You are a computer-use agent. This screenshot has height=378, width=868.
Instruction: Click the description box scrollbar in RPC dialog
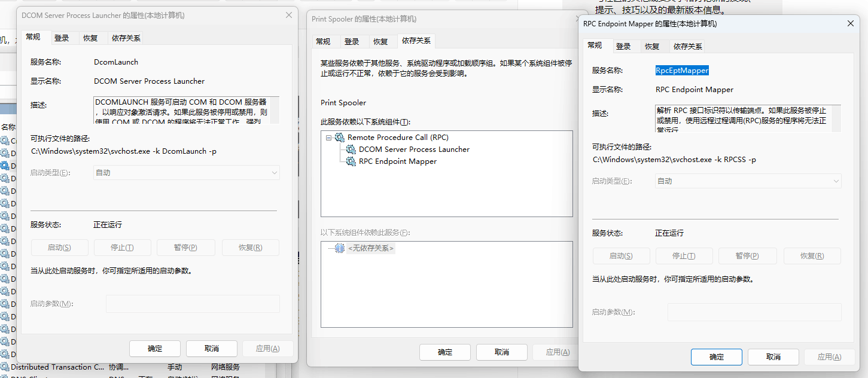[x=837, y=118]
